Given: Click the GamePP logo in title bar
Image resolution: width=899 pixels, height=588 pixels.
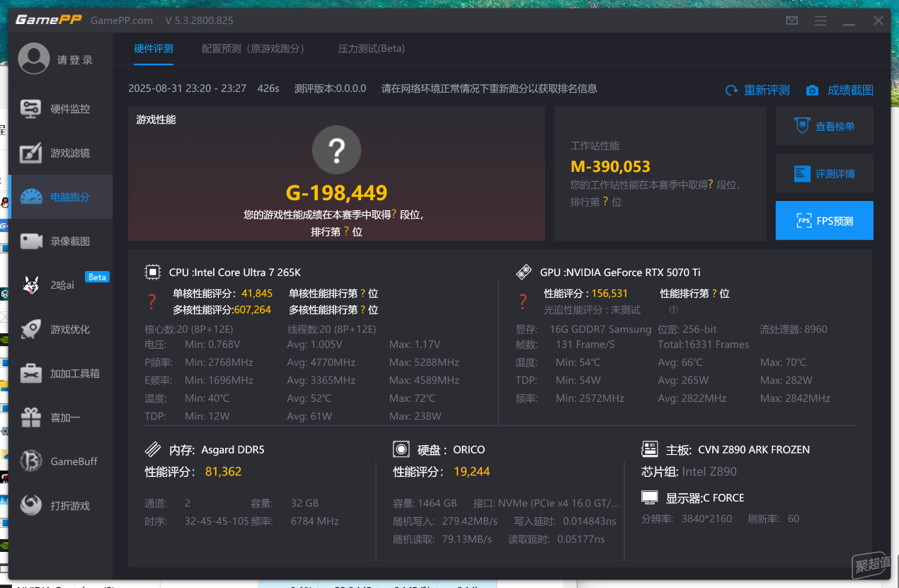Looking at the screenshot, I should click(49, 20).
